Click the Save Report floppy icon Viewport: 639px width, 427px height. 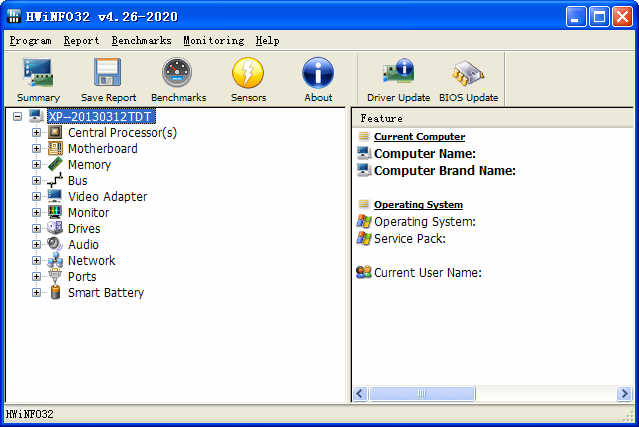[x=108, y=72]
